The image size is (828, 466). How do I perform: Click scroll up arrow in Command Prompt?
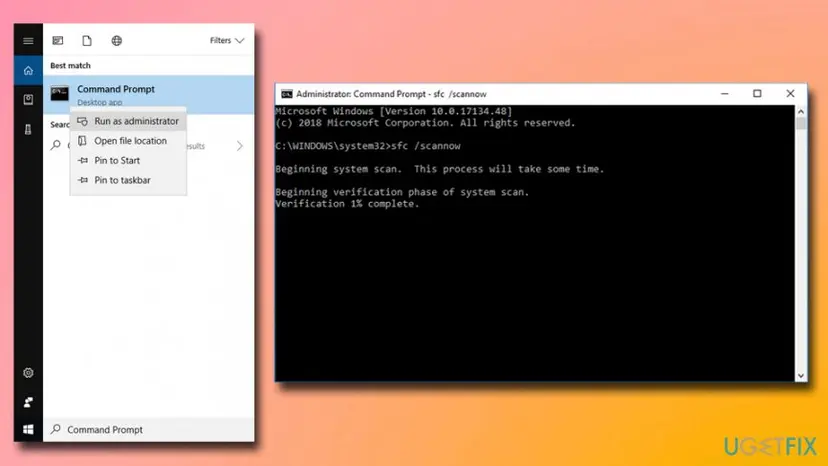point(801,111)
